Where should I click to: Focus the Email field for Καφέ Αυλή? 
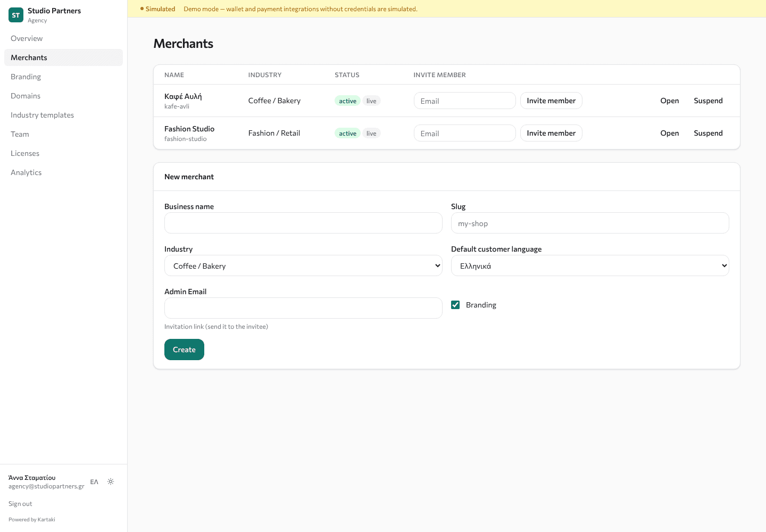coord(465,101)
